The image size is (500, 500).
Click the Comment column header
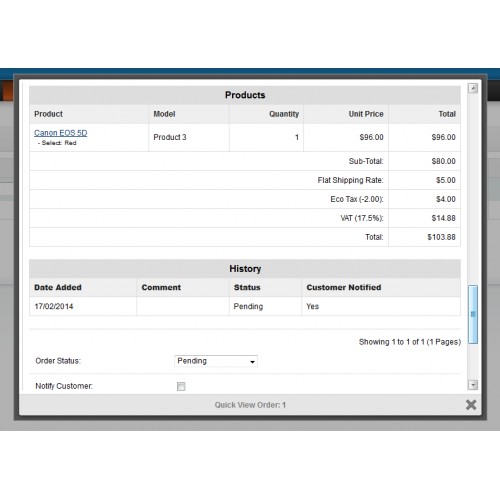click(161, 287)
